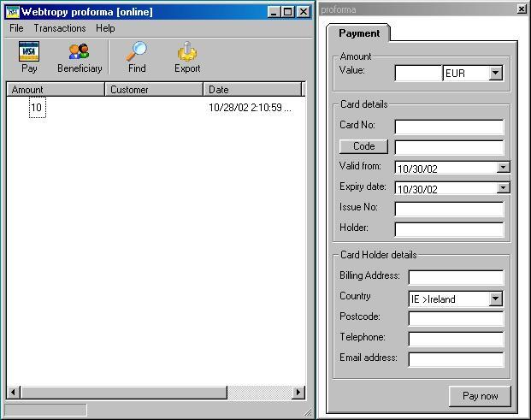This screenshot has width=531, height=420.
Task: Click the horizontal scrollbar right arrow
Action: pos(298,393)
